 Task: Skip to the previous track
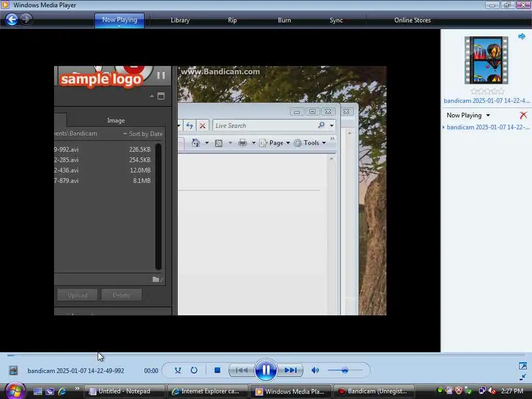242,370
